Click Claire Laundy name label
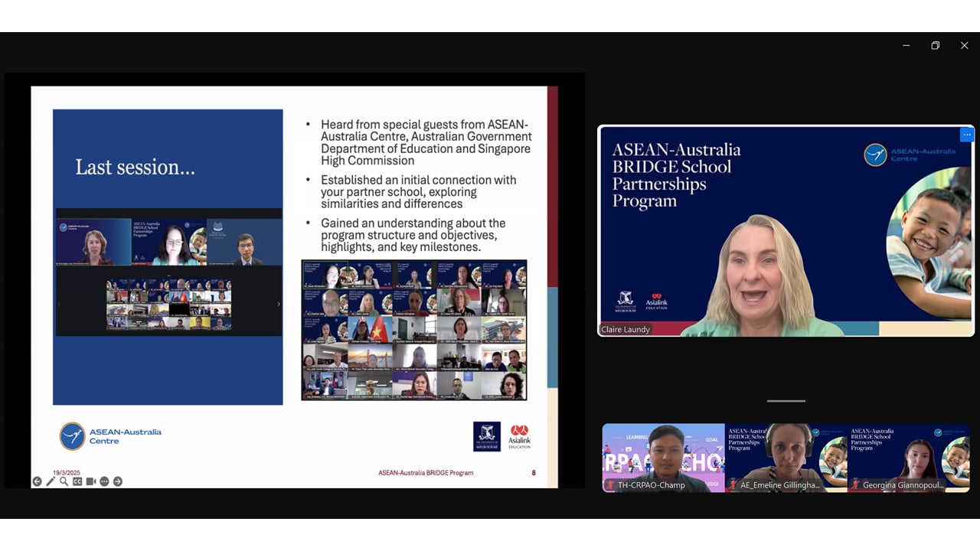Screen dimensions: 980x551 pyautogui.click(x=626, y=329)
